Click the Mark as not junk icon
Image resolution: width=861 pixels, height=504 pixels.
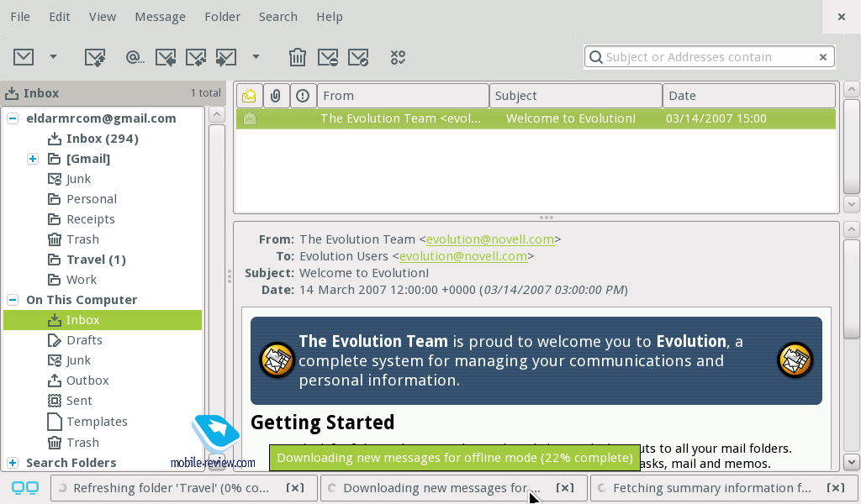point(358,57)
